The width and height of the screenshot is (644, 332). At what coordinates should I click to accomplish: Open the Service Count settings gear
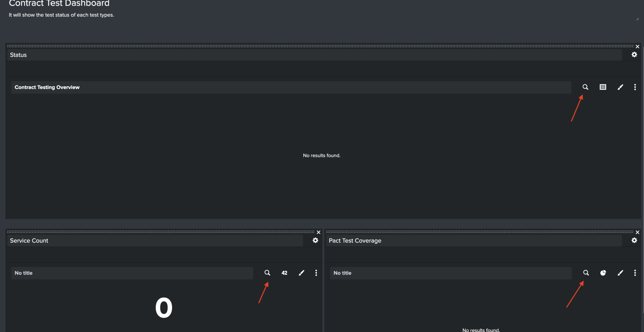click(x=315, y=240)
